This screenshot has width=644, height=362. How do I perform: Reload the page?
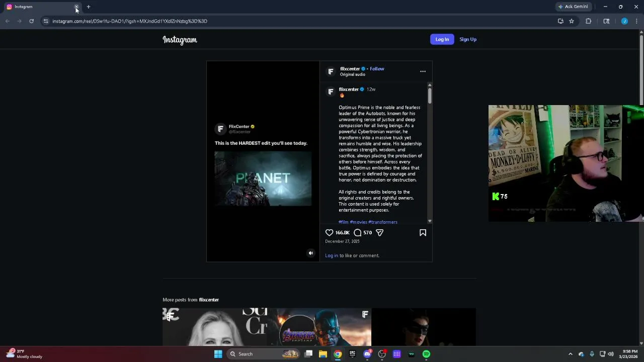[31, 21]
